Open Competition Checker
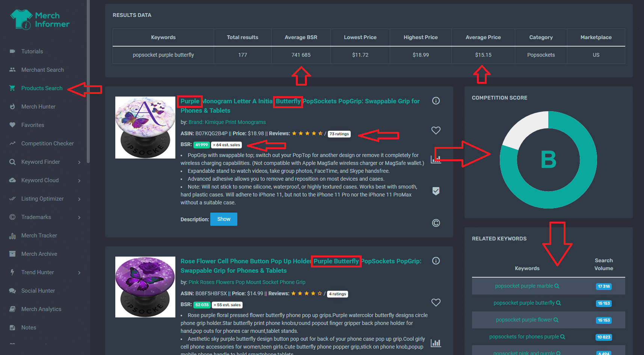The image size is (644, 355). (x=47, y=143)
